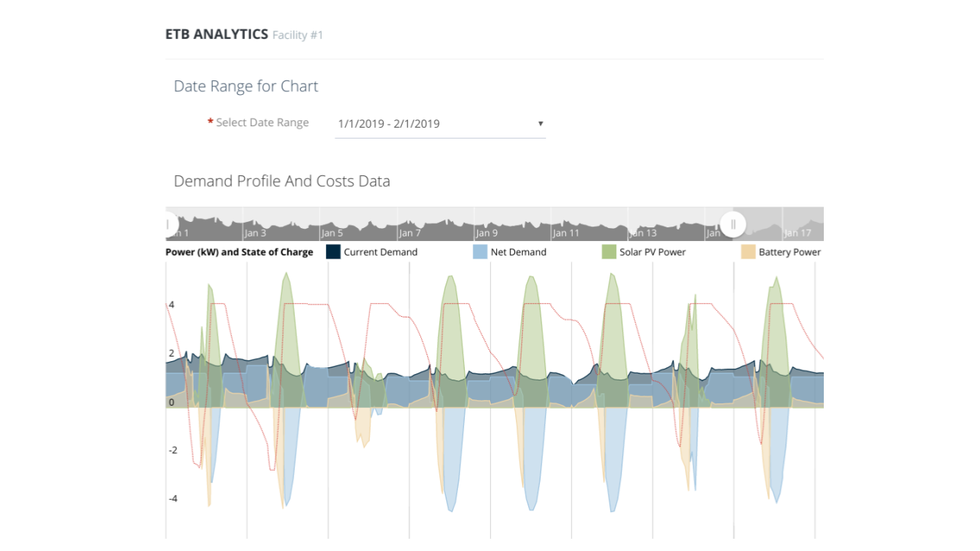The height and width of the screenshot is (551, 980).
Task: Click the Jan 7 marker in overview timeline
Action: 410,233
